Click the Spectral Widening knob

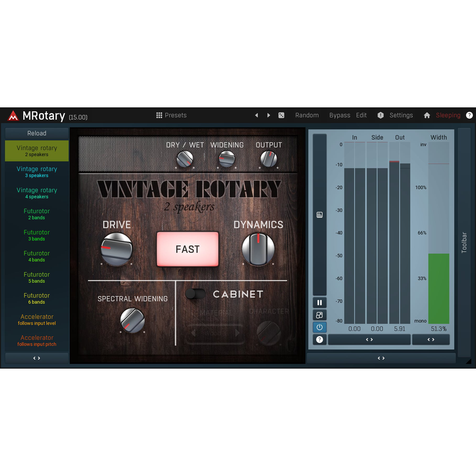132,321
